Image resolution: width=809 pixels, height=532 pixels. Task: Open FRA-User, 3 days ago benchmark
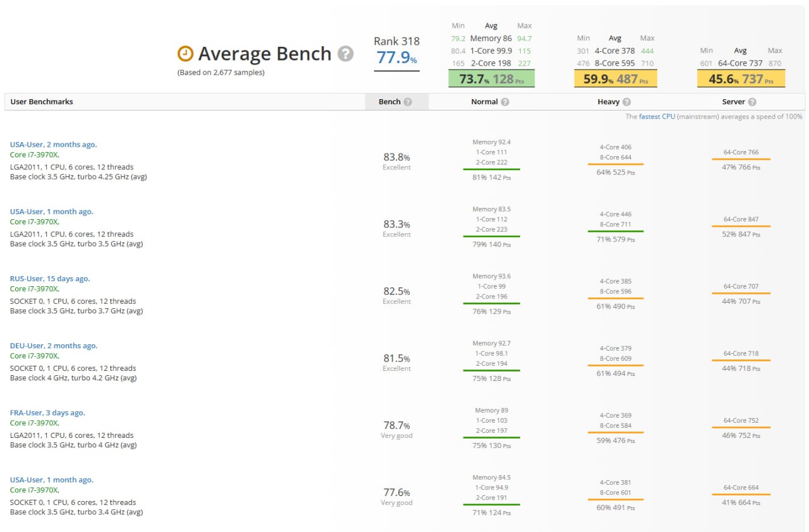(47, 413)
